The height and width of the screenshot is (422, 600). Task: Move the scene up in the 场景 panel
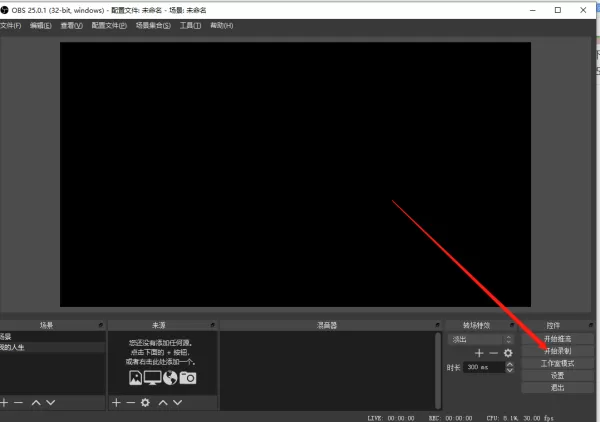point(36,402)
